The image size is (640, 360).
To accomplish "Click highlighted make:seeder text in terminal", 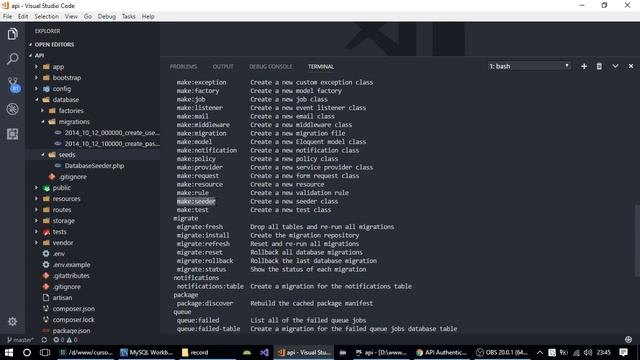I will pyautogui.click(x=196, y=201).
